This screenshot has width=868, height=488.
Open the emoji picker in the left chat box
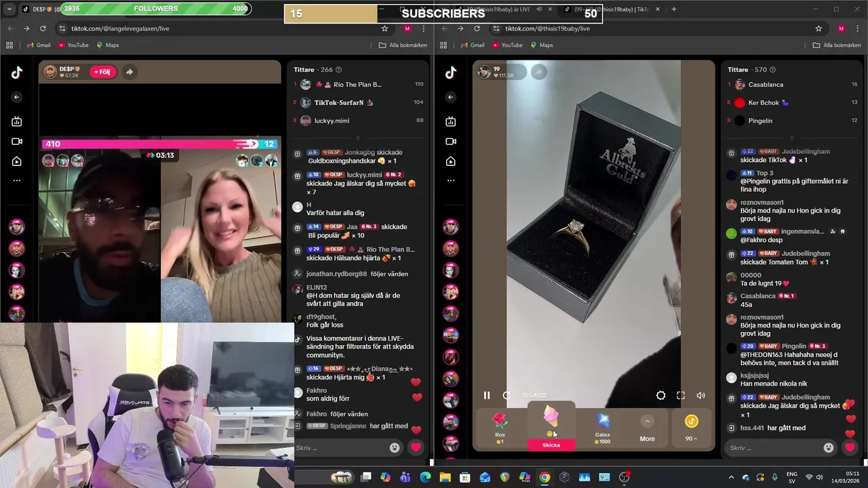pyautogui.click(x=395, y=447)
